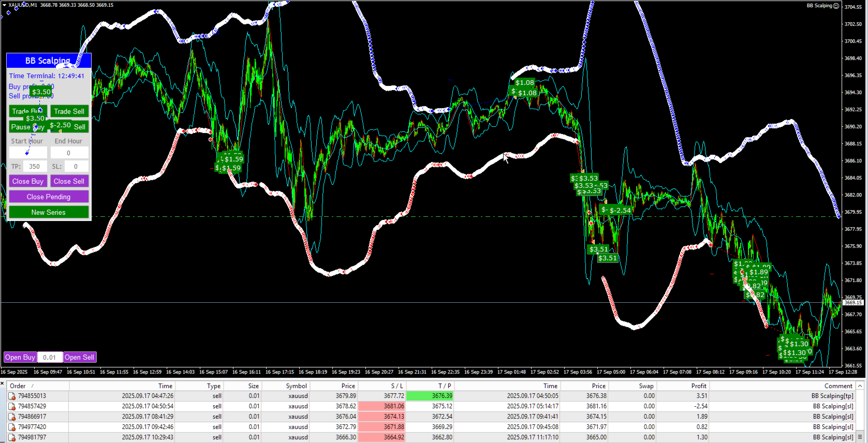The width and height of the screenshot is (868, 443).
Task: Click the table scroll up arrow
Action: point(860,386)
